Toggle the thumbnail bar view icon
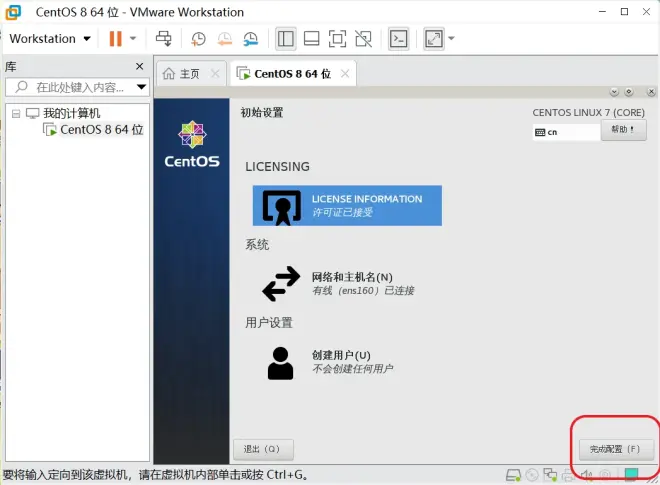 [311, 39]
